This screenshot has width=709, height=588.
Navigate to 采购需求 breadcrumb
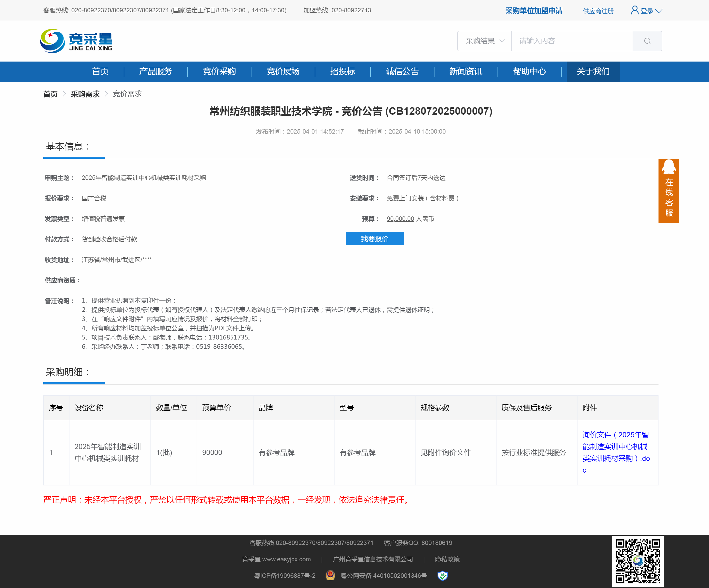pyautogui.click(x=85, y=94)
